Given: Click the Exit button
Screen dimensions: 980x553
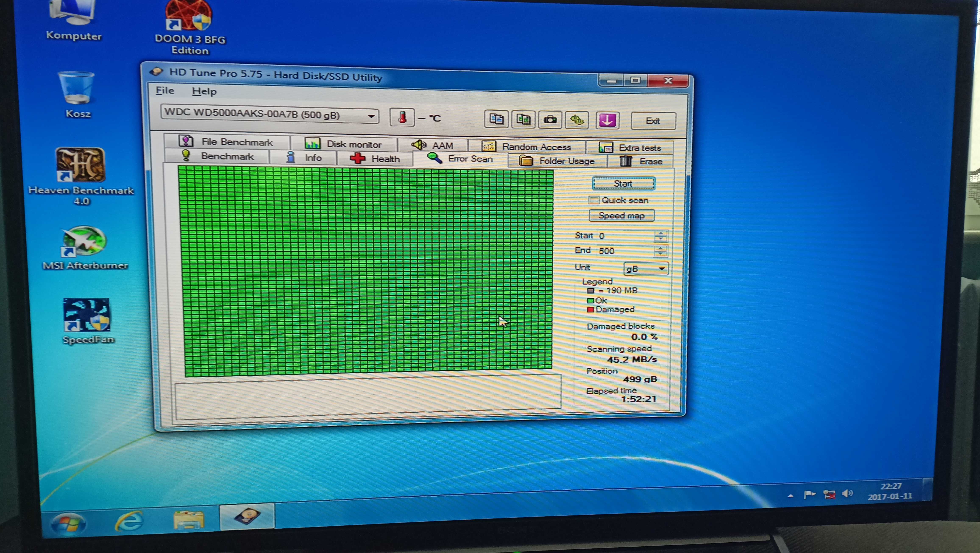Looking at the screenshot, I should point(653,121).
